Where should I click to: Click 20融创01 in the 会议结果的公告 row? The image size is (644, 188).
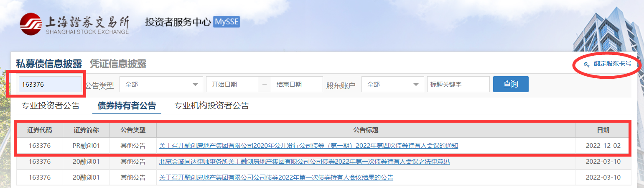coord(87,178)
